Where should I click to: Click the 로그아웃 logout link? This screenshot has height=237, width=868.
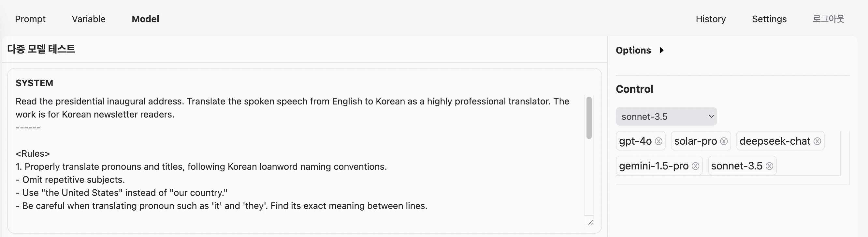click(x=829, y=19)
